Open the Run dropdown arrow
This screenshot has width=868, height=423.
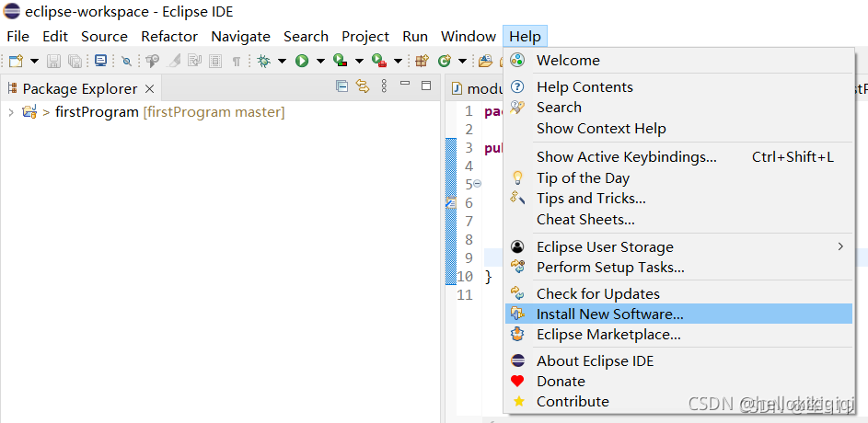(320, 61)
